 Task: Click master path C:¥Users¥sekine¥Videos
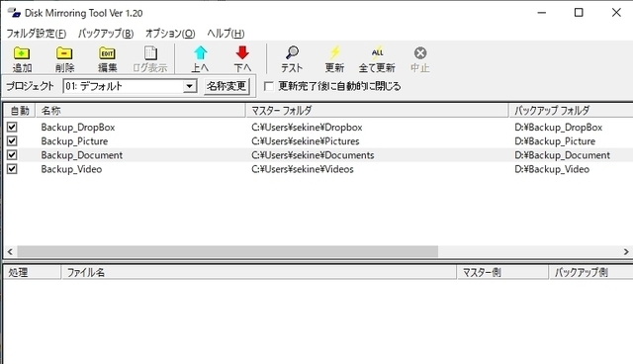303,169
